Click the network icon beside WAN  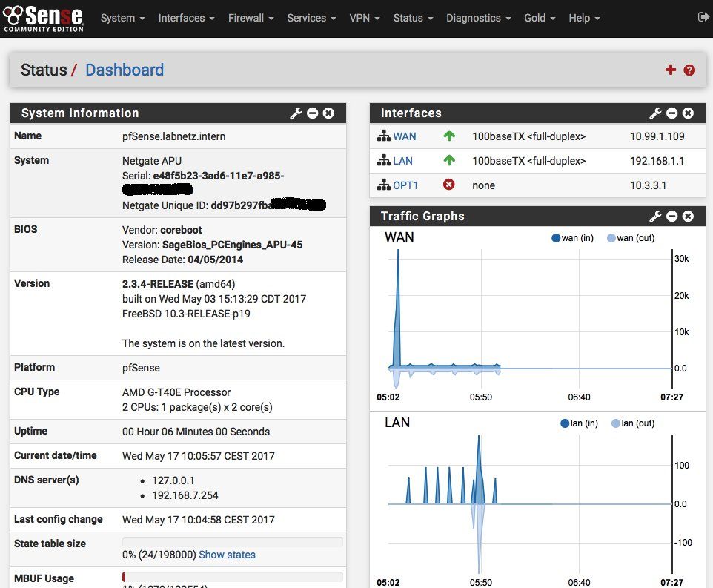click(384, 136)
